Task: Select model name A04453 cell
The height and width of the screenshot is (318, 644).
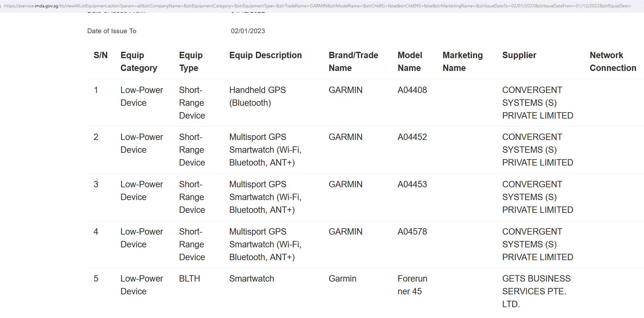Action: tap(412, 184)
